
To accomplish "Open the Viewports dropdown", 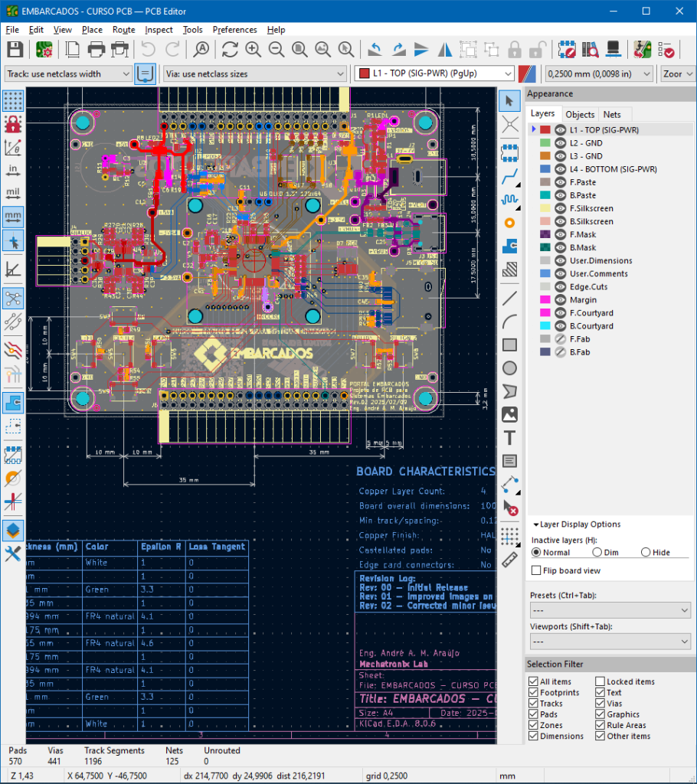I will click(610, 642).
